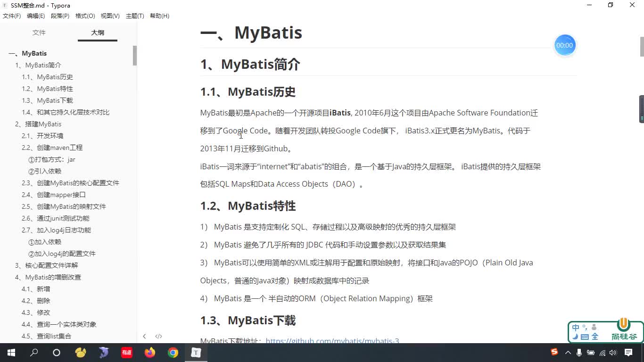
Task: Open the 文件(F) menu
Action: click(x=12, y=16)
